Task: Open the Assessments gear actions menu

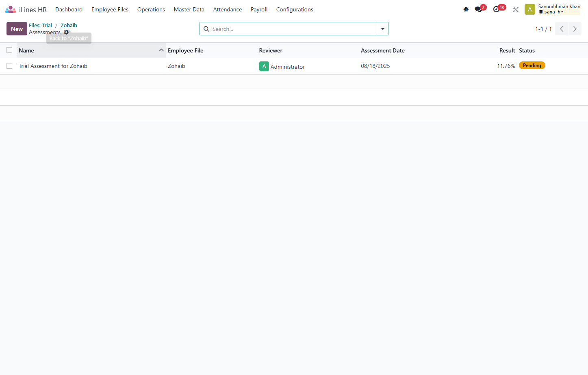Action: pos(66,32)
